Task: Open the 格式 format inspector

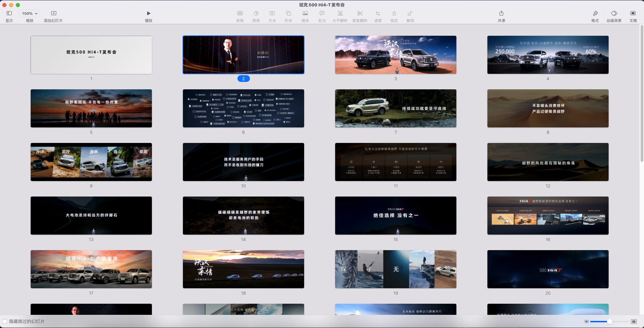Action: coord(595,13)
